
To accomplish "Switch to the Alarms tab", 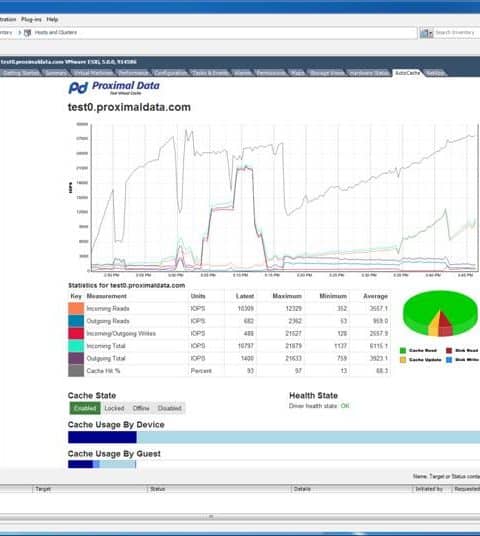I will coord(242,73).
